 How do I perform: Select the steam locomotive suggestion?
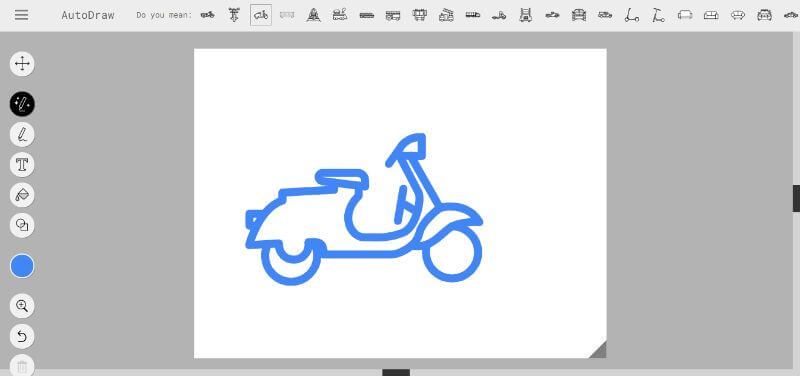[x=340, y=15]
